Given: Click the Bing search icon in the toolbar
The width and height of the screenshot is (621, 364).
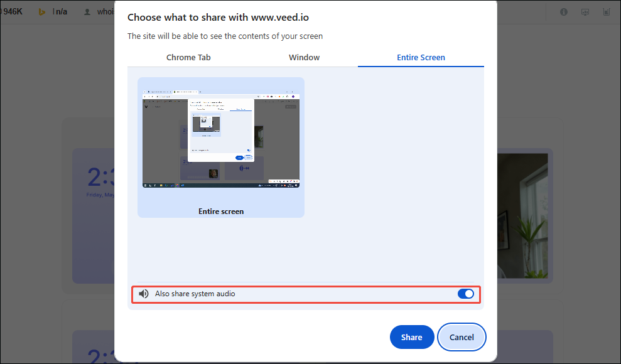Looking at the screenshot, I should pos(41,11).
